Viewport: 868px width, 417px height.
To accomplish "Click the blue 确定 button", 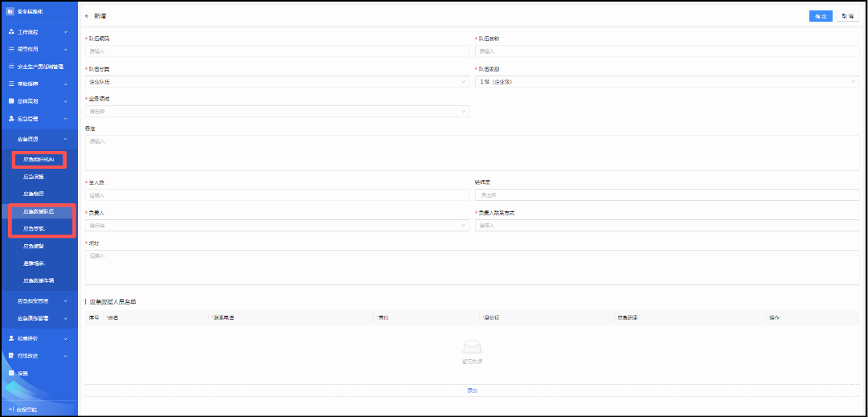I will pos(821,16).
